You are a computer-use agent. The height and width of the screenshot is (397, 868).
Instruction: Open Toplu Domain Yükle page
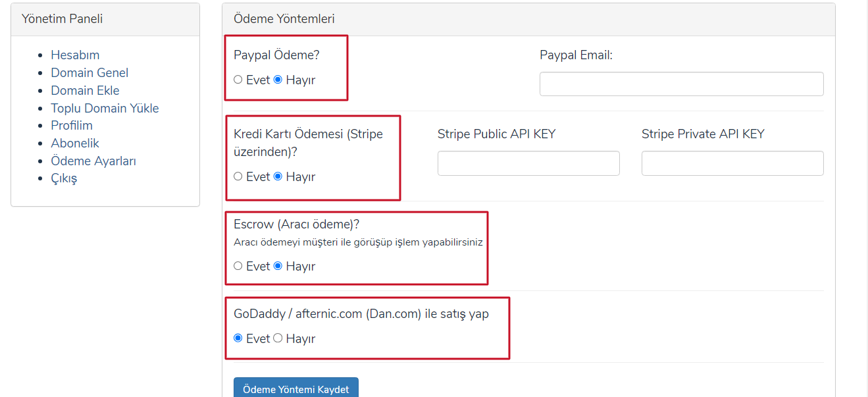coord(105,109)
